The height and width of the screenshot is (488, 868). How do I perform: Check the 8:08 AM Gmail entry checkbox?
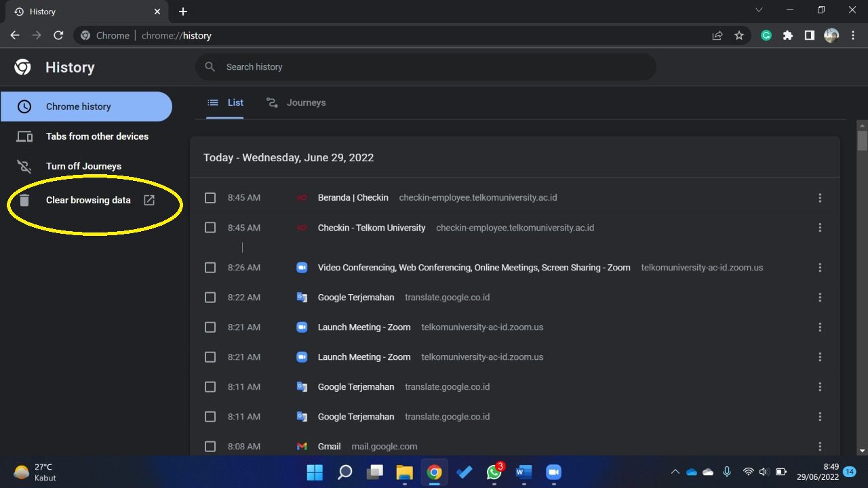[210, 447]
